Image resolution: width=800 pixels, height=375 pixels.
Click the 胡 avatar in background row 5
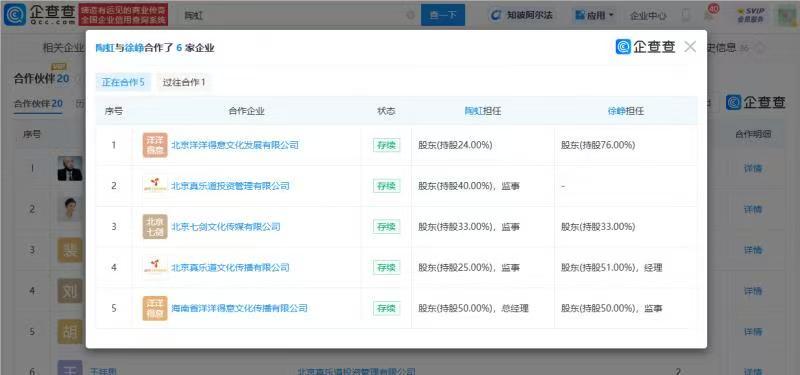[70, 332]
